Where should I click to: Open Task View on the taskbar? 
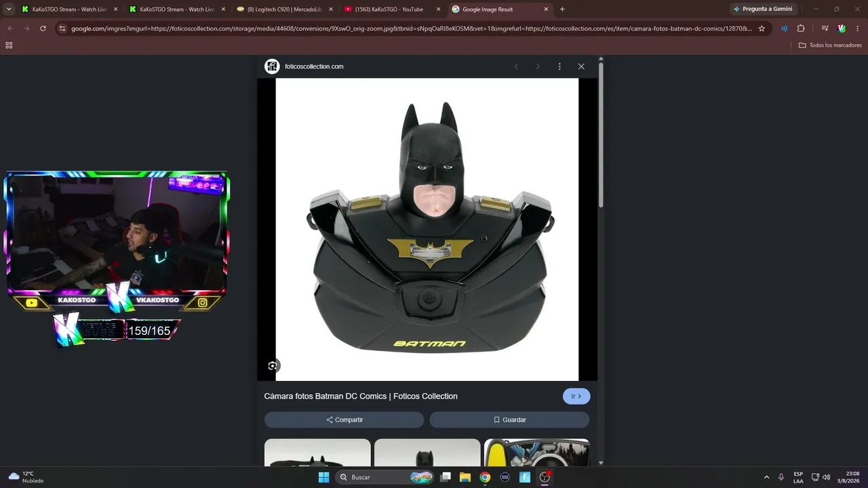click(x=446, y=477)
